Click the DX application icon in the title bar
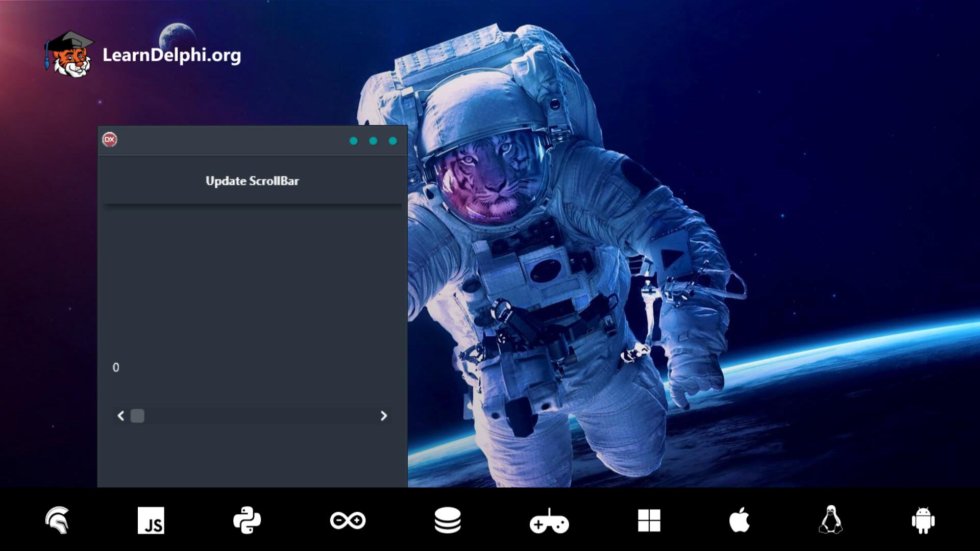980x551 pixels. pos(109,140)
